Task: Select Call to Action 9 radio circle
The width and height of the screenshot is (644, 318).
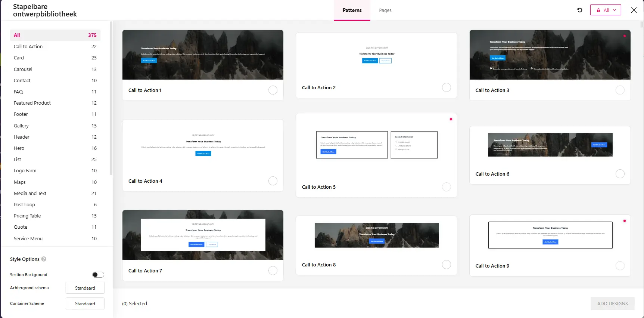Action: (x=620, y=266)
